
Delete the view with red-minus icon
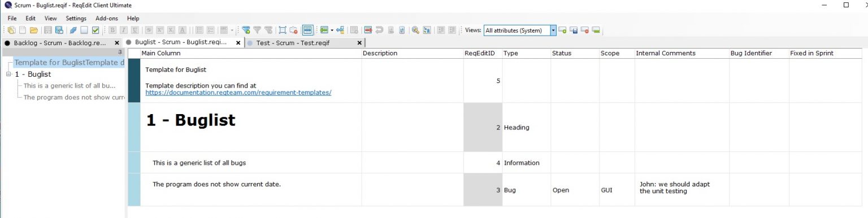(585, 30)
